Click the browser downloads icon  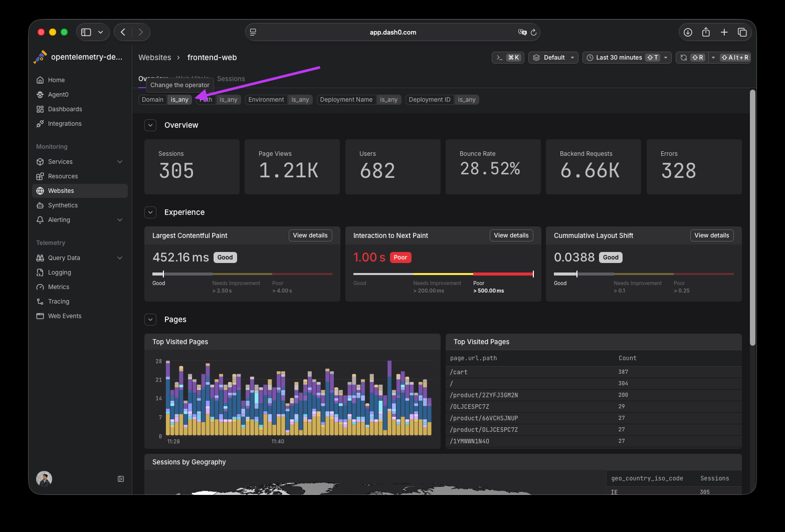(x=688, y=32)
